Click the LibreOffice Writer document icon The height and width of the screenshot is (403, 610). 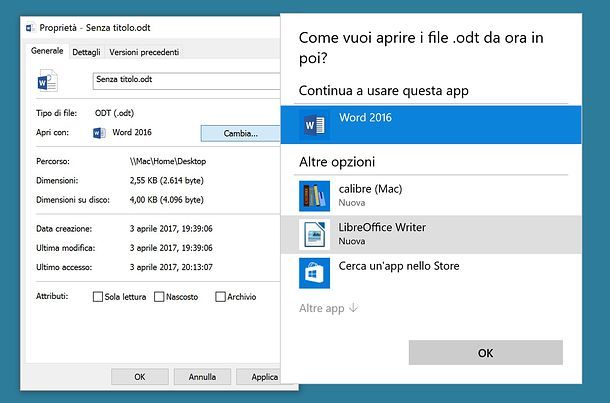click(314, 234)
